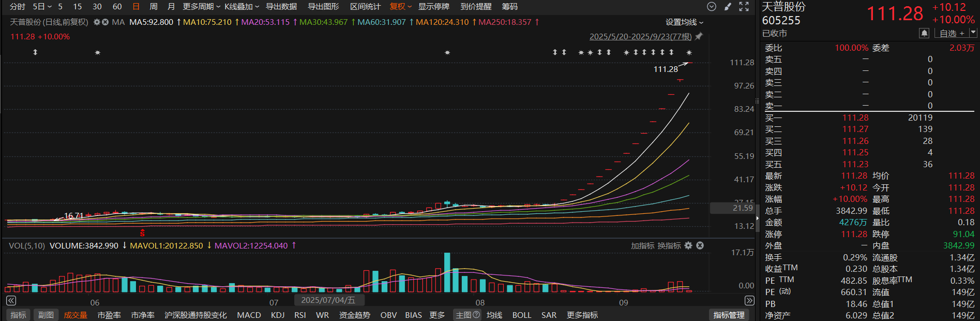This screenshot has width=980, height=321.
Task: Select the 60-minute period
Action: click(117, 7)
